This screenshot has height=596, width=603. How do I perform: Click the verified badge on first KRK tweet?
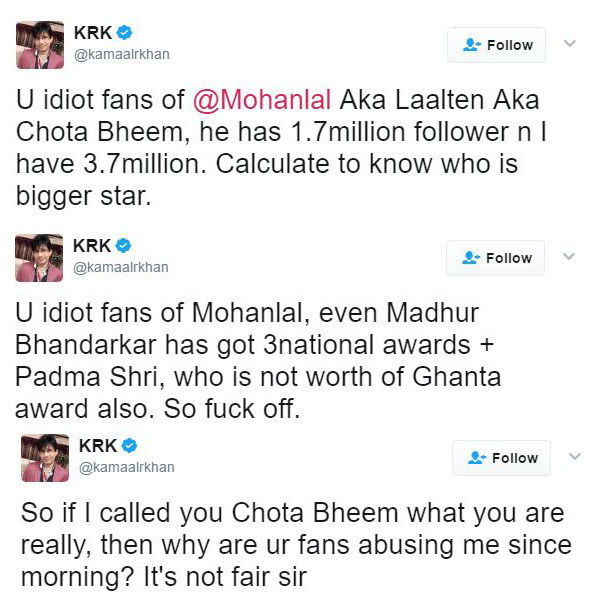[x=124, y=32]
